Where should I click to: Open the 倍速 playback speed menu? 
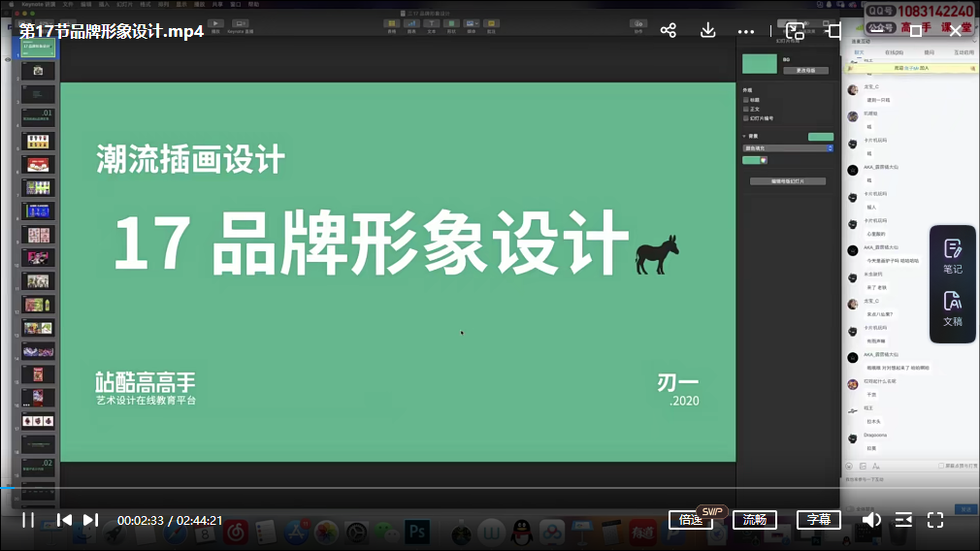[691, 520]
